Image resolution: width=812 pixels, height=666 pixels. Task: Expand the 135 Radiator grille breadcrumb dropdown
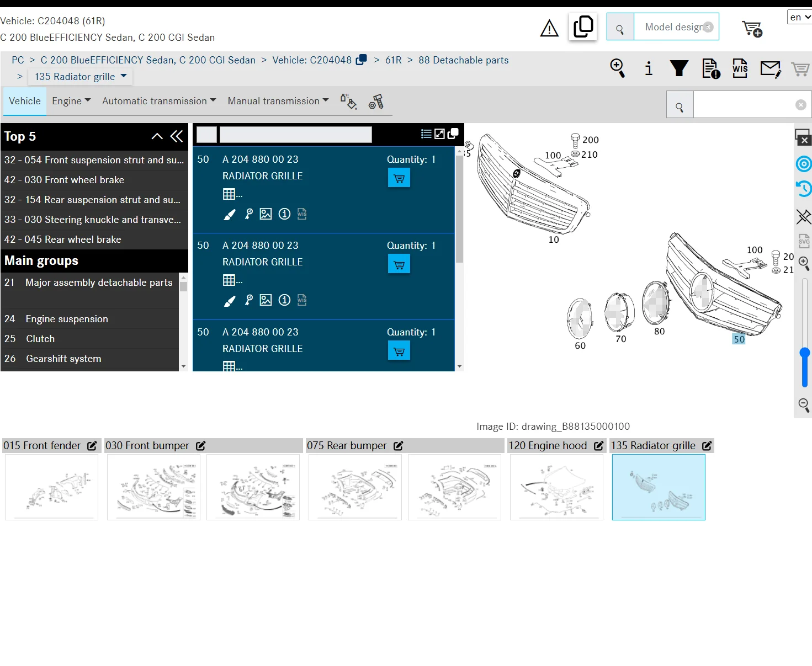tap(81, 76)
